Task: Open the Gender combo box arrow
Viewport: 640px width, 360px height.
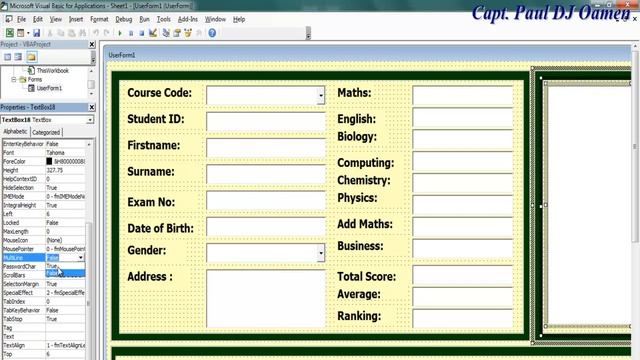Action: (x=321, y=253)
